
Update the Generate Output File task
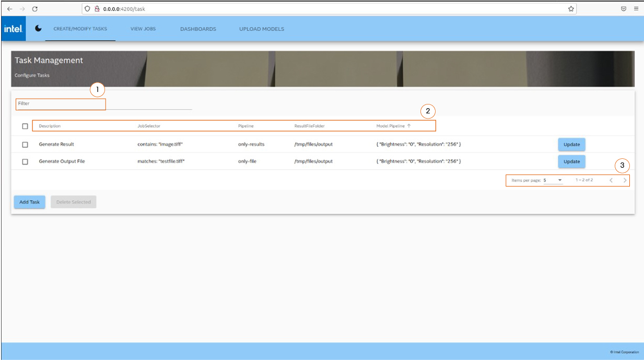tap(571, 161)
